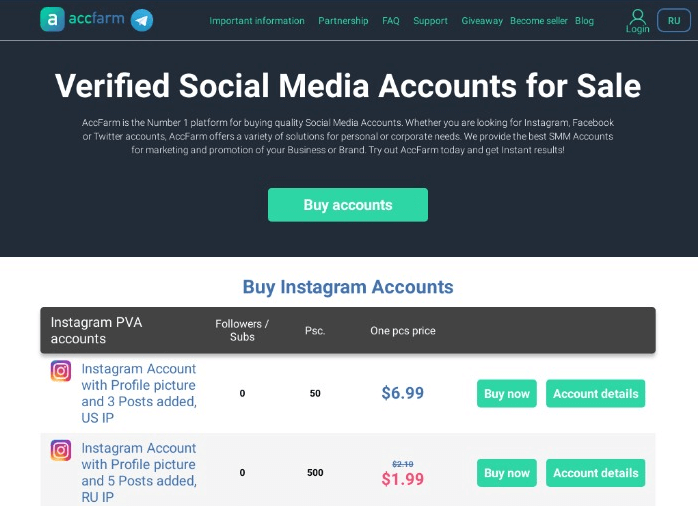Open Instagram Account with 5 Posts link
Screen dimensions: 698x506
[139, 473]
